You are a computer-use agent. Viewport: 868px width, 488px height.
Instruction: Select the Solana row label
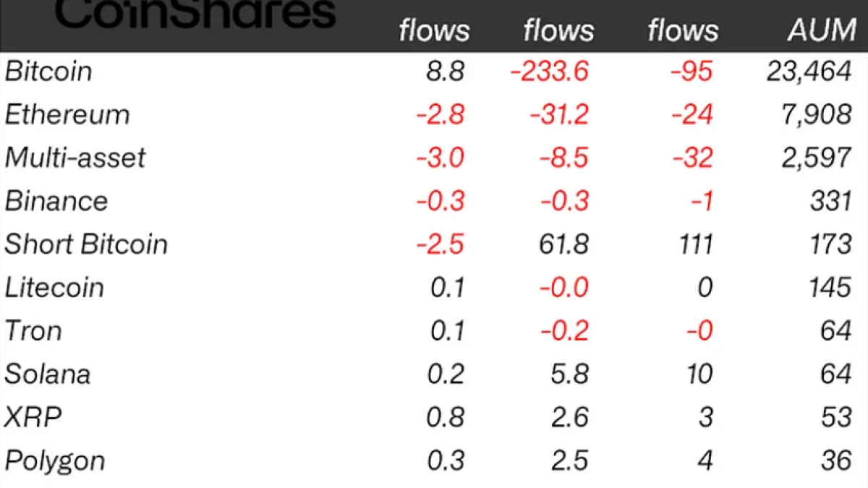(48, 374)
